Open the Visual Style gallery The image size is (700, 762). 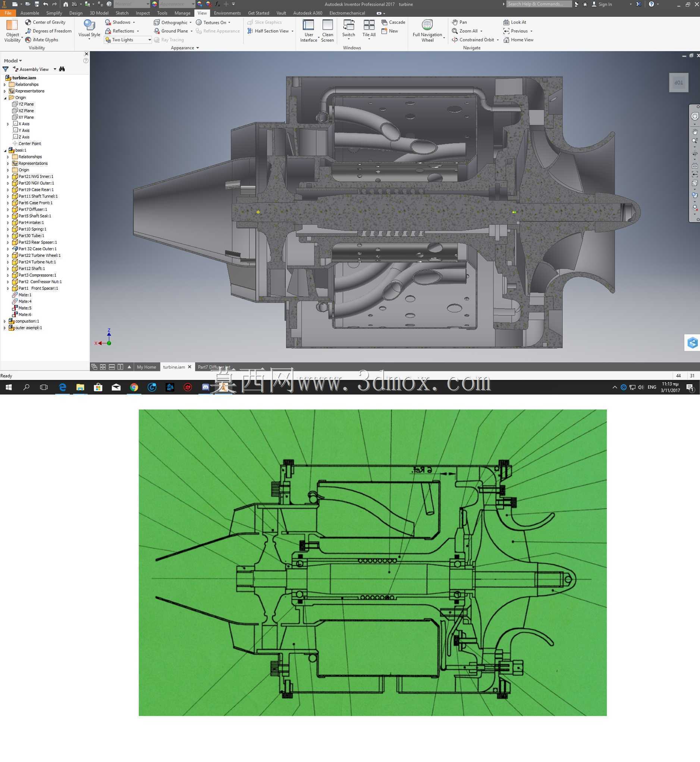(89, 30)
